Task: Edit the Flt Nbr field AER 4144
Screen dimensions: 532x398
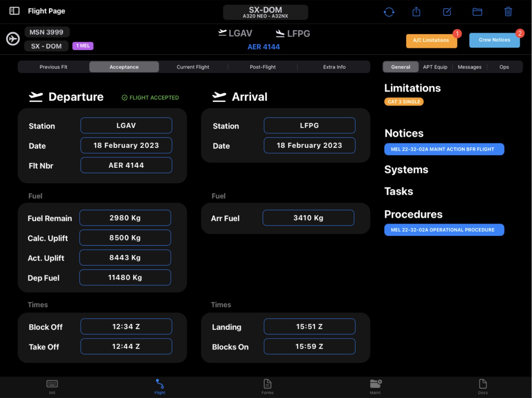Action: [126, 165]
